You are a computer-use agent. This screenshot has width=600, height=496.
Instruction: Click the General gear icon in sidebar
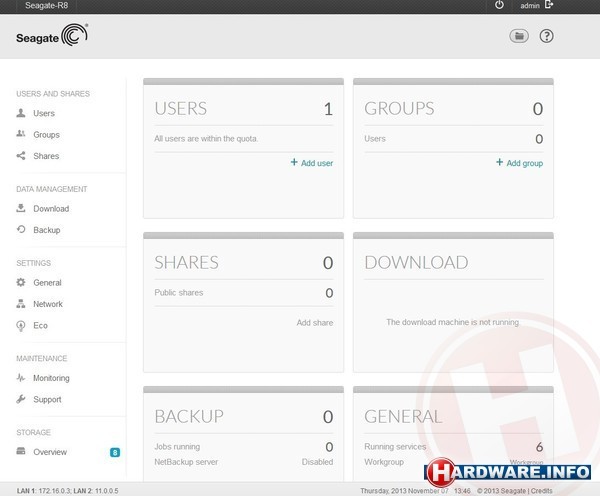point(21,283)
